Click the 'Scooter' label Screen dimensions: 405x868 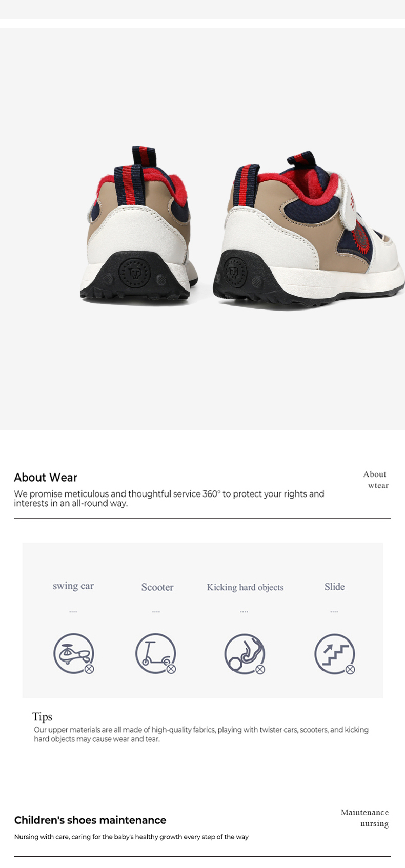pos(157,587)
